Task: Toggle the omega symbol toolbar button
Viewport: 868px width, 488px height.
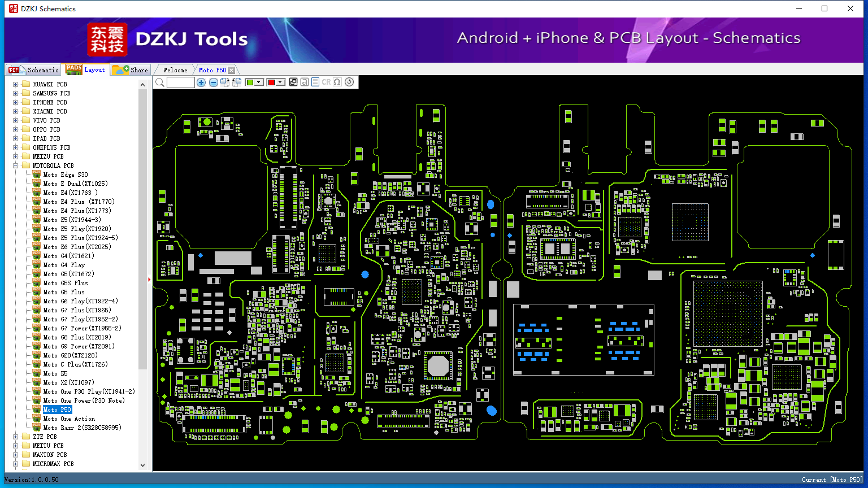Action: (337, 82)
